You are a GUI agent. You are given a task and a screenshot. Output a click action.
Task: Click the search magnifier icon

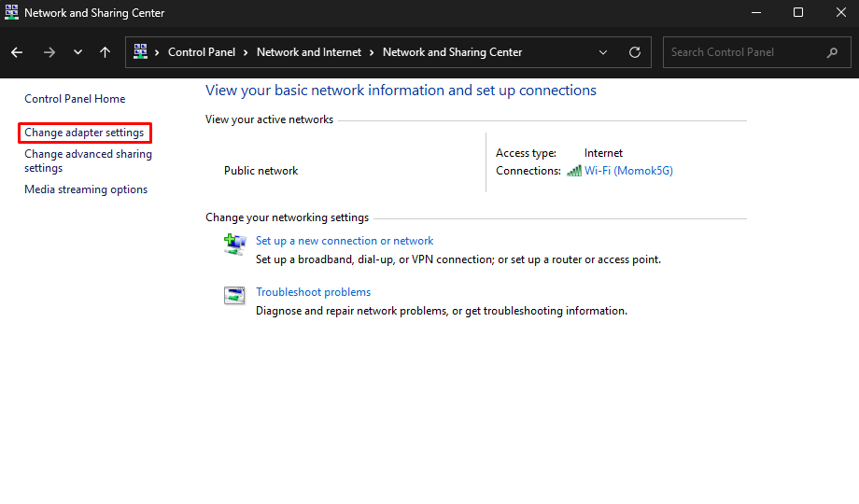point(832,52)
